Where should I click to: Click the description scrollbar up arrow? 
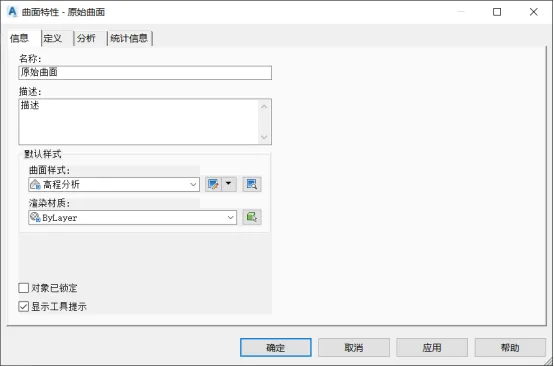(x=264, y=106)
